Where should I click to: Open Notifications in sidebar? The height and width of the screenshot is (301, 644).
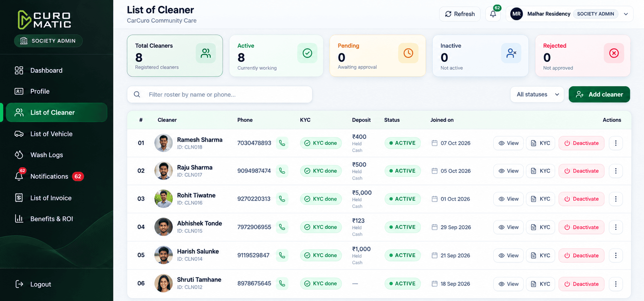coord(57,176)
